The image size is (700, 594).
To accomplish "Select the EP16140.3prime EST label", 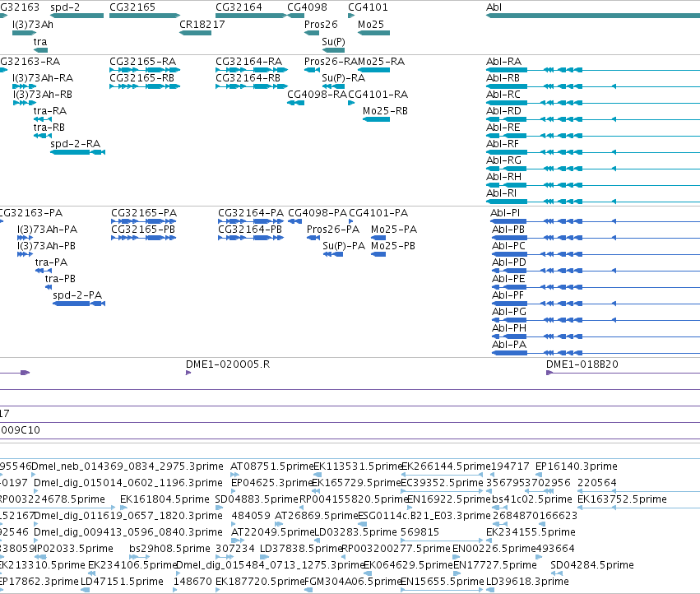I will [577, 466].
